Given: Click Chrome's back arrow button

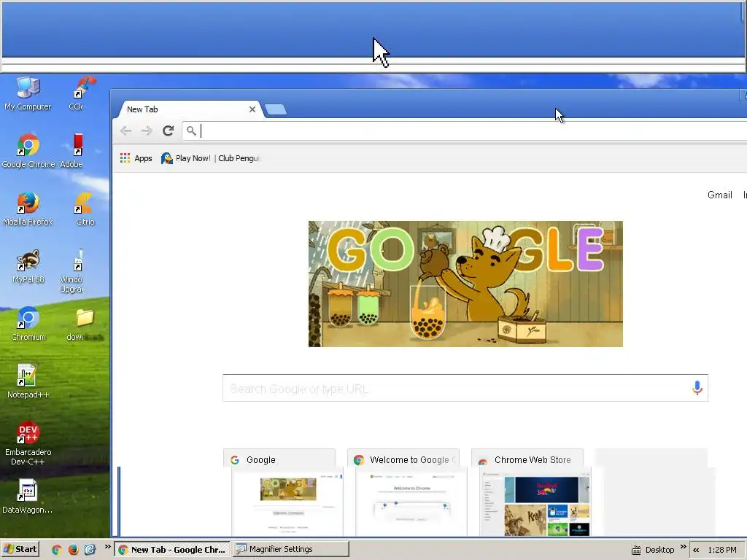Looking at the screenshot, I should [x=125, y=131].
